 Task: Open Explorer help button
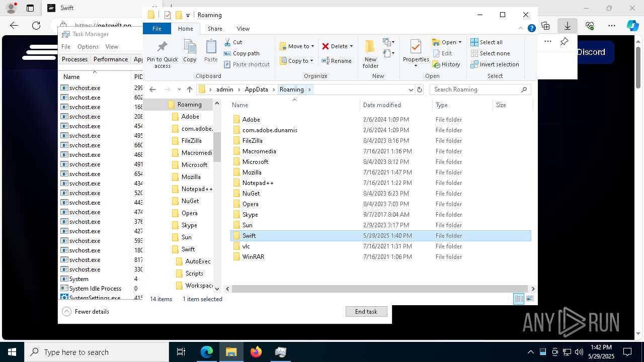tap(531, 29)
